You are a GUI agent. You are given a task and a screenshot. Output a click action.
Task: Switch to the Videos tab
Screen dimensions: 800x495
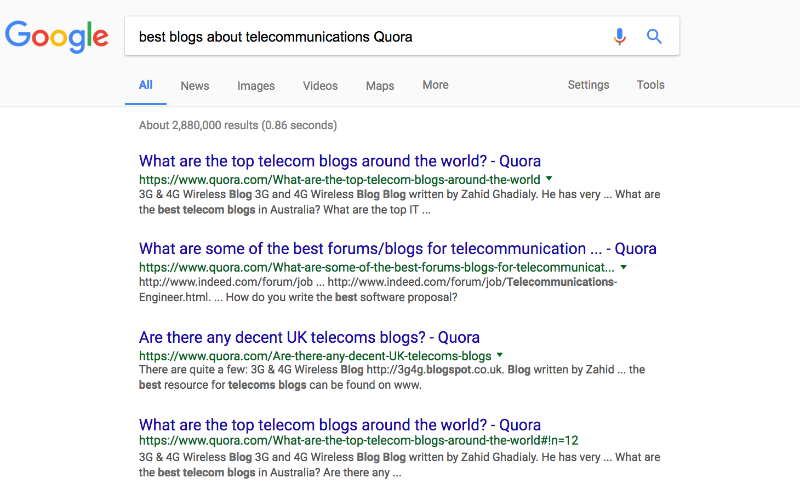tap(320, 86)
